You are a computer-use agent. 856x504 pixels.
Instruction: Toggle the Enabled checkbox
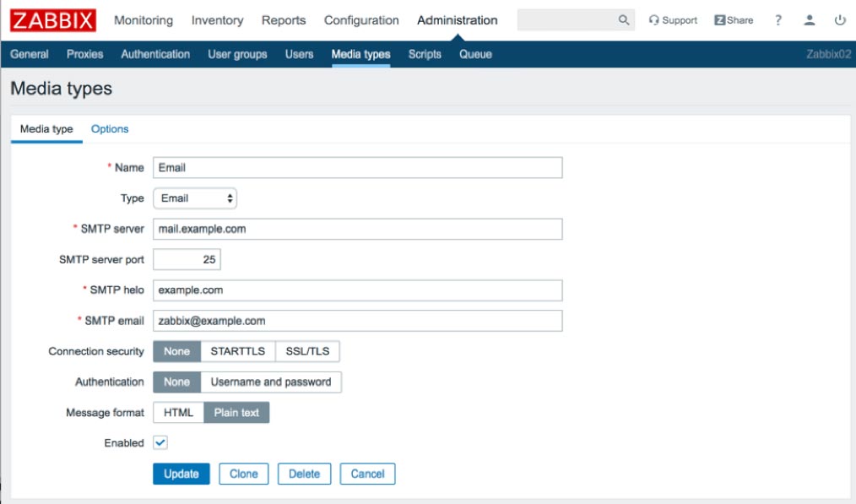[160, 443]
